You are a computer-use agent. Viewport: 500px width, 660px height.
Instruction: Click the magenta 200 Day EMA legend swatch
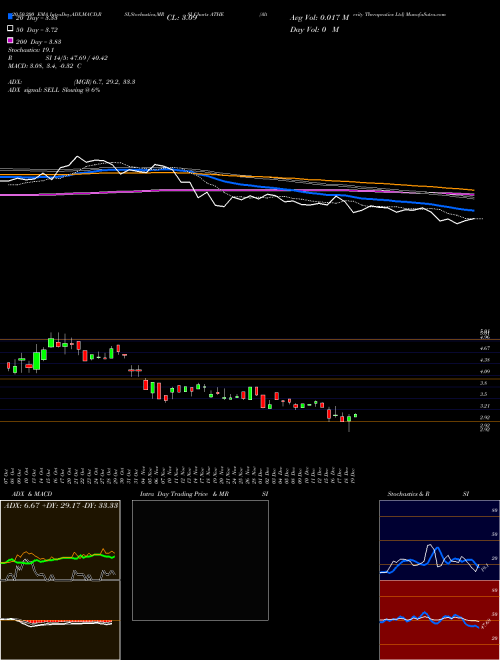10,40
